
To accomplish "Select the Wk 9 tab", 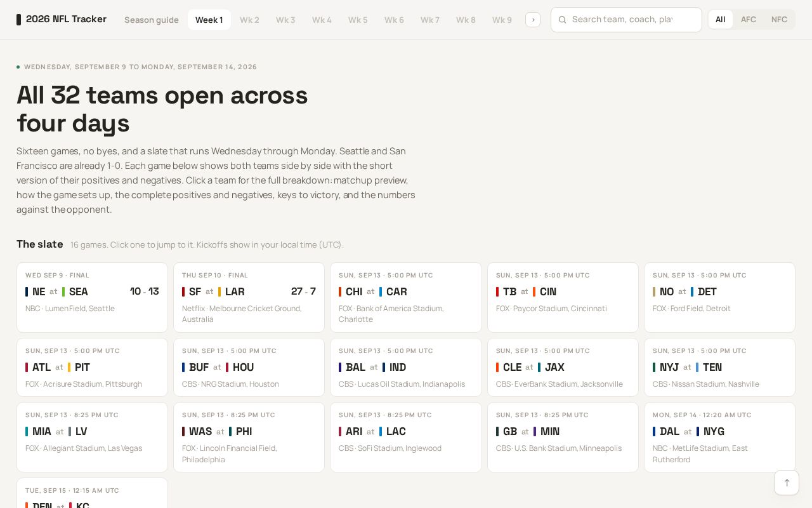I will click(502, 20).
